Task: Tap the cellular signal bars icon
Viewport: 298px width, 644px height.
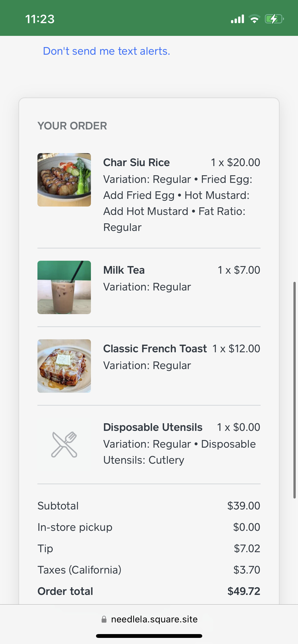Action: (237, 19)
